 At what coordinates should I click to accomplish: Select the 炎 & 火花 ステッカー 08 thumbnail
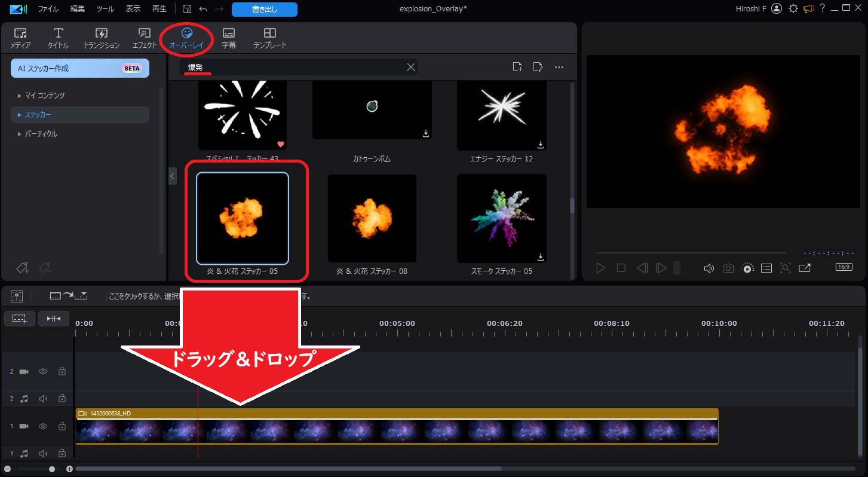372,218
